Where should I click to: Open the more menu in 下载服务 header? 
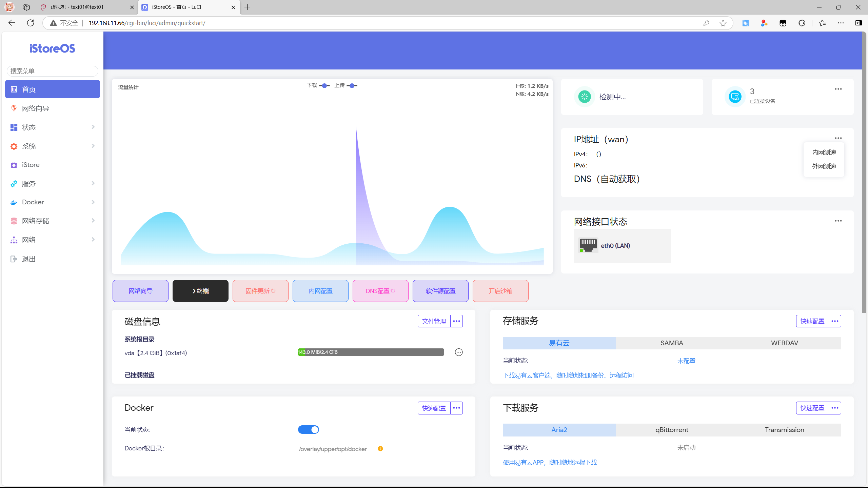pyautogui.click(x=835, y=408)
